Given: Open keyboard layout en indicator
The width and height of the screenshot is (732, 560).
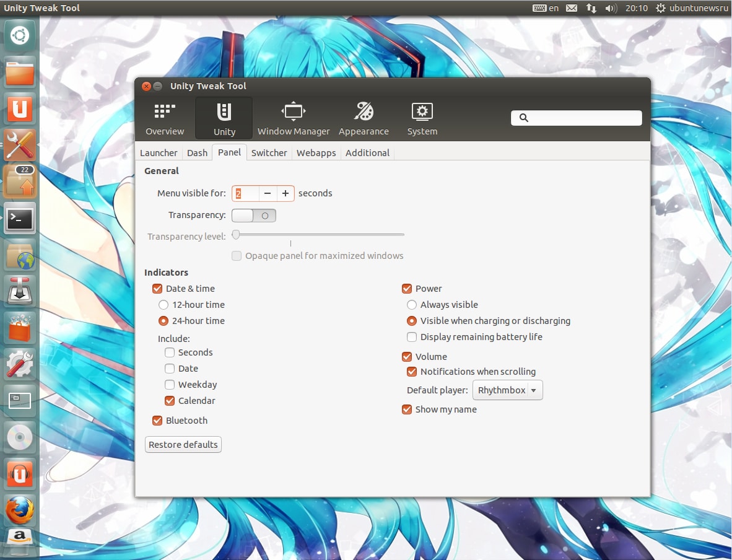Looking at the screenshot, I should [545, 8].
